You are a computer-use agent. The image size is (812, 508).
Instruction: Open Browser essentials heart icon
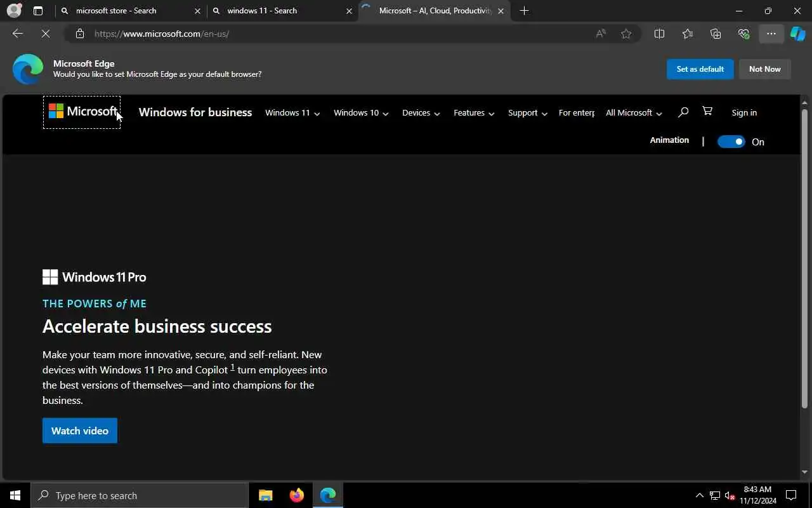743,34
